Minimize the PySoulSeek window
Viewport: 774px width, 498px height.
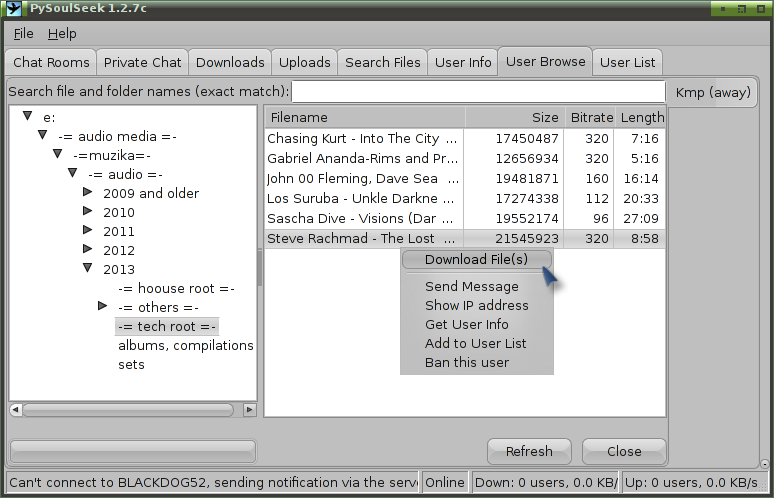tap(723, 9)
